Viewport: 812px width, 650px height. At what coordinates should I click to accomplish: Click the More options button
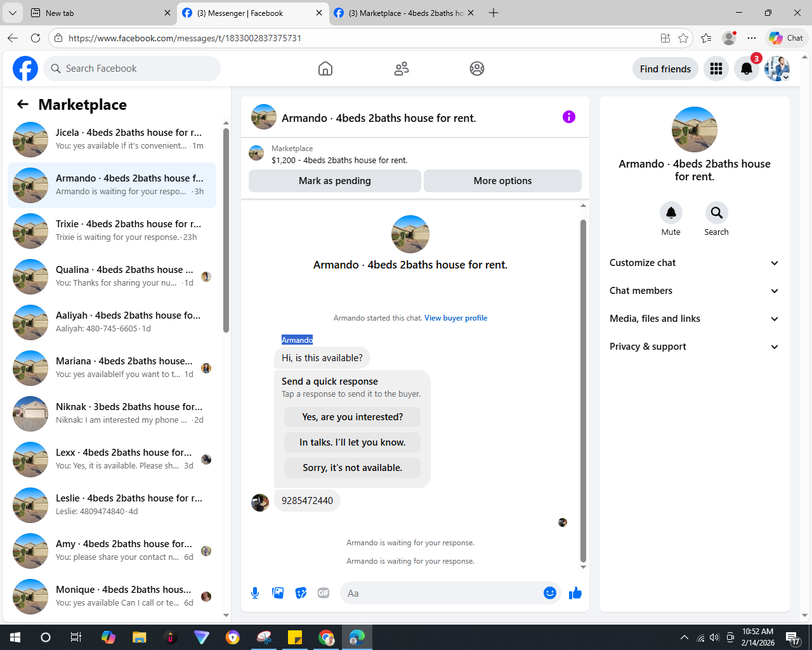tap(502, 181)
